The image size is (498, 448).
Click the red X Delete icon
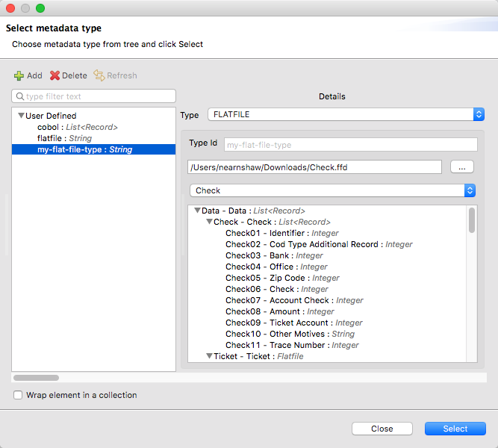click(55, 75)
